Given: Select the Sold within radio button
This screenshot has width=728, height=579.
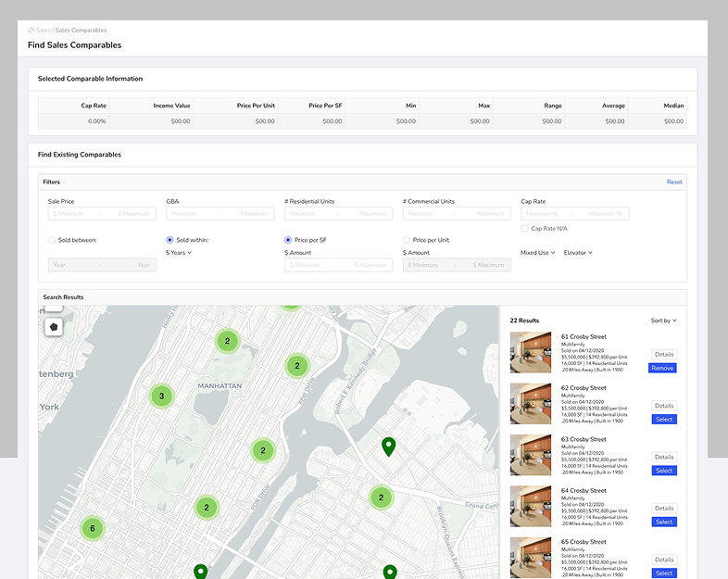Looking at the screenshot, I should pyautogui.click(x=169, y=240).
